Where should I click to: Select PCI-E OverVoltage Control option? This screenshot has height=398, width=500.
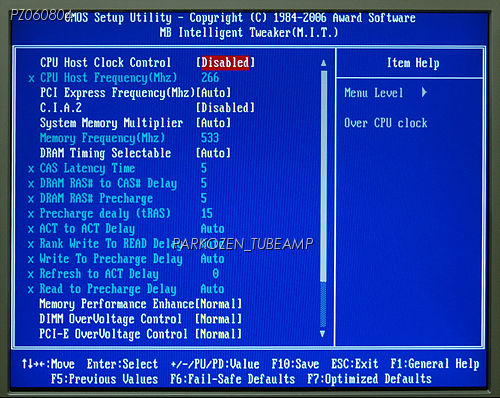[x=114, y=334]
